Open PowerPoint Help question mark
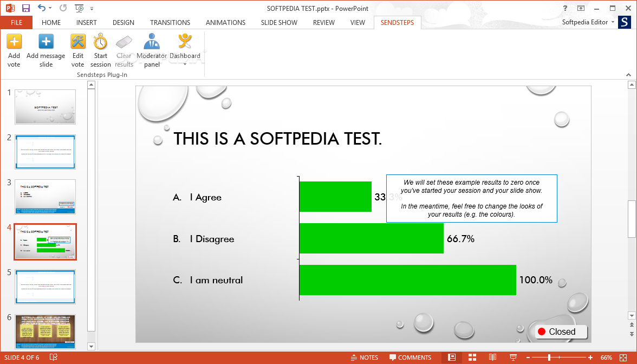The height and width of the screenshot is (364, 637). tap(565, 8)
